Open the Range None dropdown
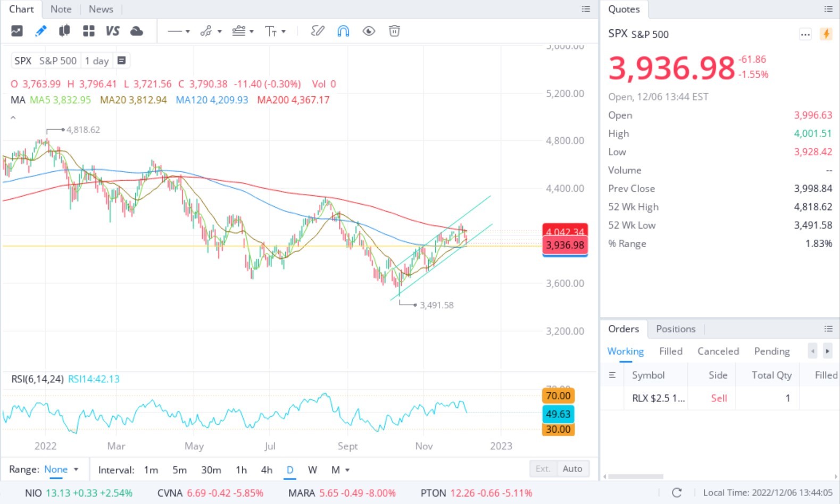This screenshot has width=840, height=504. (61, 469)
